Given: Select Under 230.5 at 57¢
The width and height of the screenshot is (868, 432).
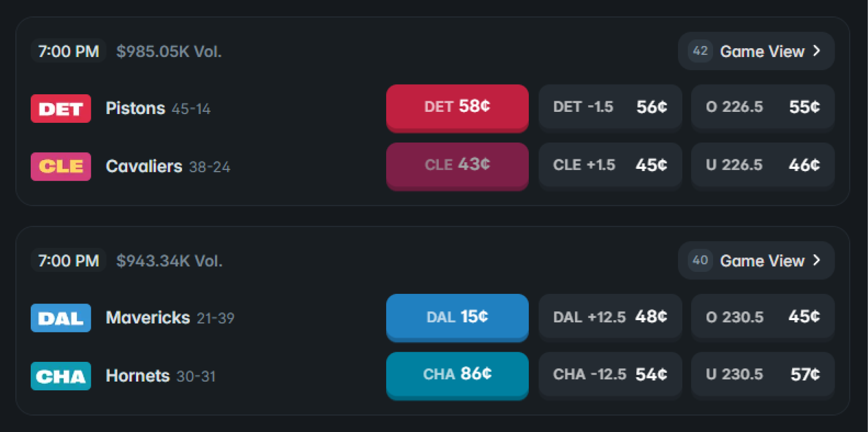Looking at the screenshot, I should 762,375.
